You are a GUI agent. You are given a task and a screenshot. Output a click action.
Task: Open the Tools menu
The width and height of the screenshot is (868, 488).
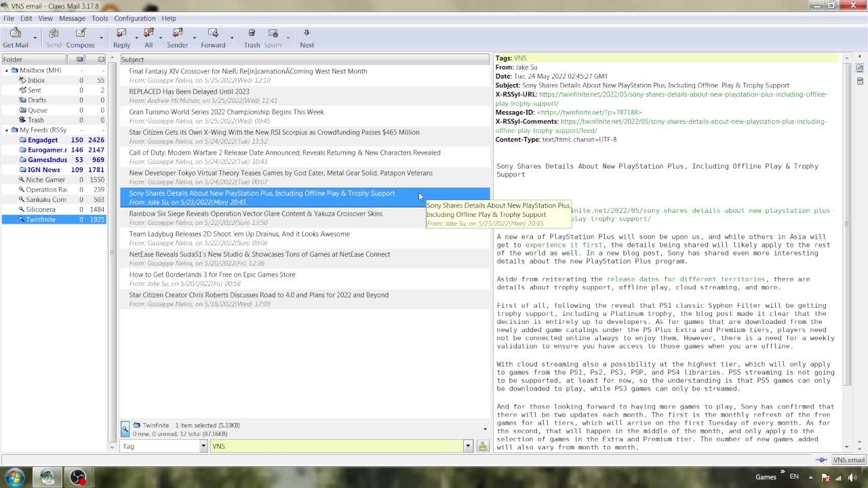[100, 18]
